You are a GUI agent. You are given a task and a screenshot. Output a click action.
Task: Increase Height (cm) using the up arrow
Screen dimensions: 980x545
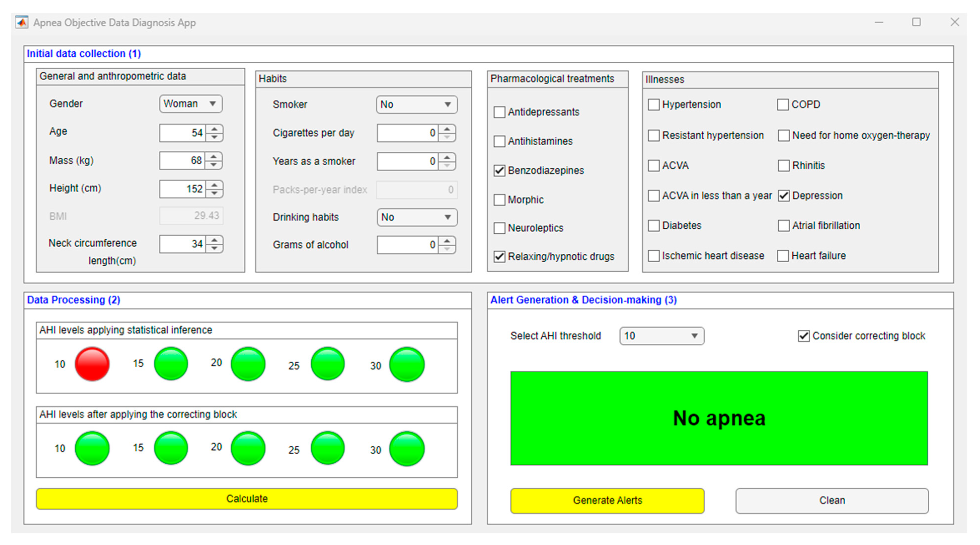point(215,185)
